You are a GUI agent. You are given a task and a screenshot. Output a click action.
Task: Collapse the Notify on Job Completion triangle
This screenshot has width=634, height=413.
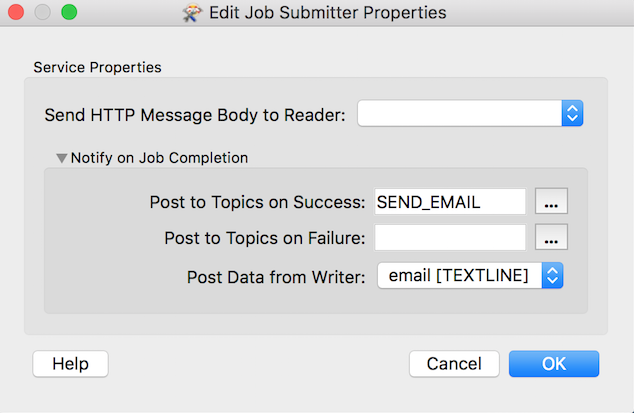click(x=61, y=158)
